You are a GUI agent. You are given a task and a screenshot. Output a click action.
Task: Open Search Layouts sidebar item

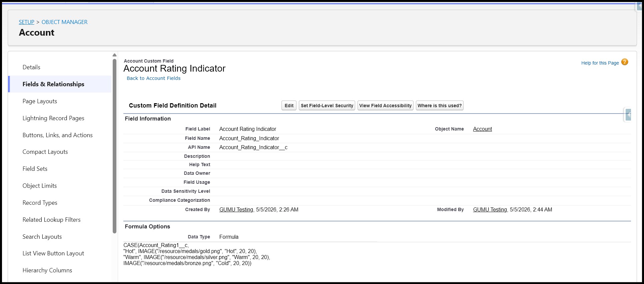click(x=42, y=237)
